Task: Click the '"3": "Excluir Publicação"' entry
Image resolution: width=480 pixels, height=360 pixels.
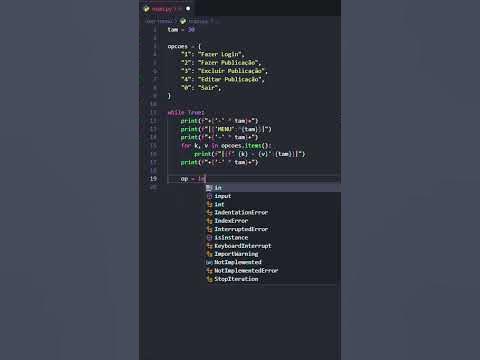Action: click(224, 71)
